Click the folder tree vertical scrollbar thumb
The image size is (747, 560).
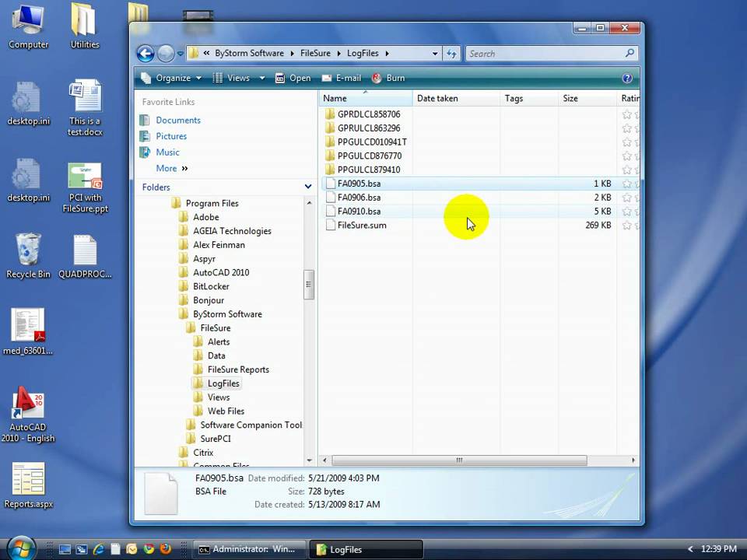308,285
